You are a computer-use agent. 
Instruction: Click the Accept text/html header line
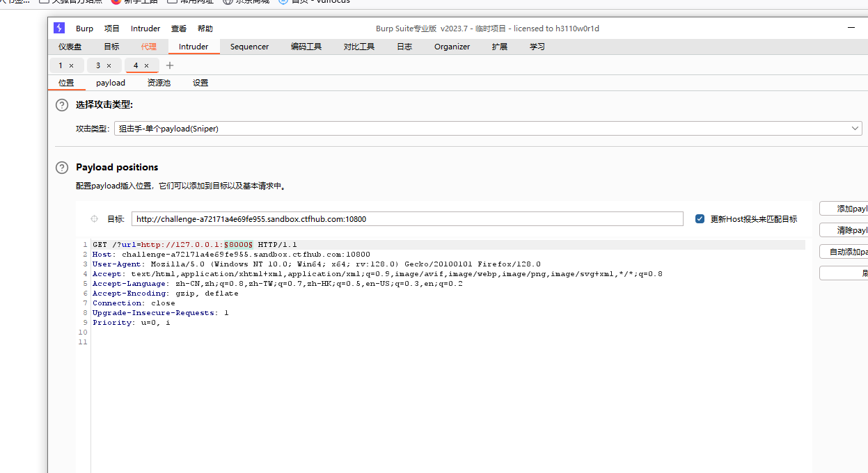click(377, 274)
